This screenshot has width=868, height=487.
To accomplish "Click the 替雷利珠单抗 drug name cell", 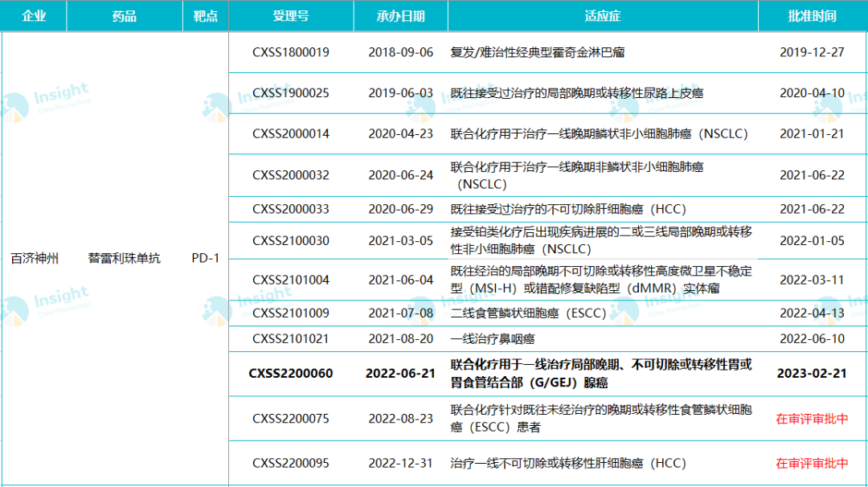I will [x=125, y=259].
